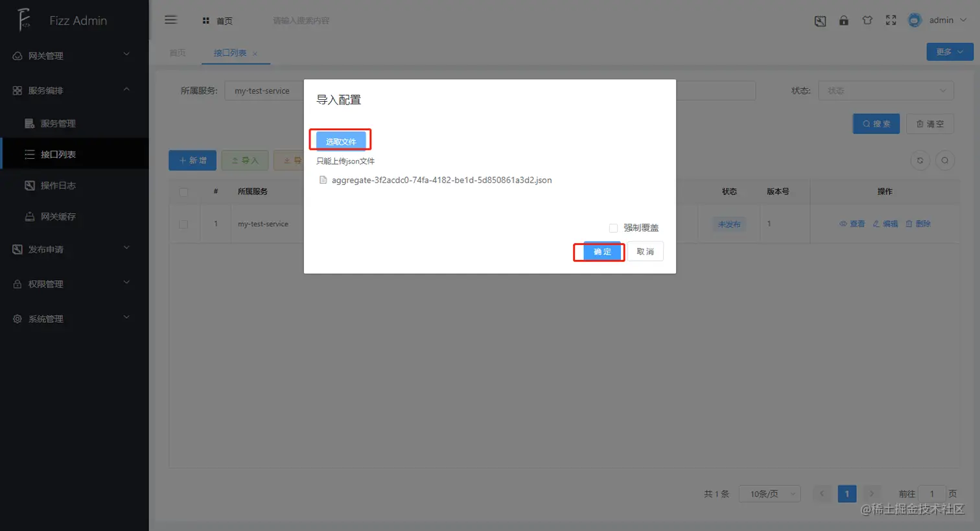Click the 发布申请 menu icon
The image size is (980, 531).
tap(17, 250)
